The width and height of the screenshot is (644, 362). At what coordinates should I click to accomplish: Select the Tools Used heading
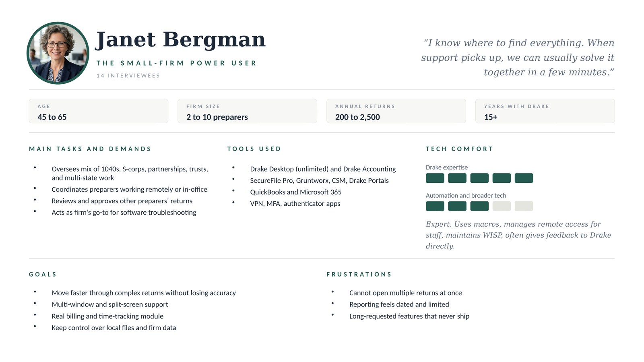tap(254, 149)
